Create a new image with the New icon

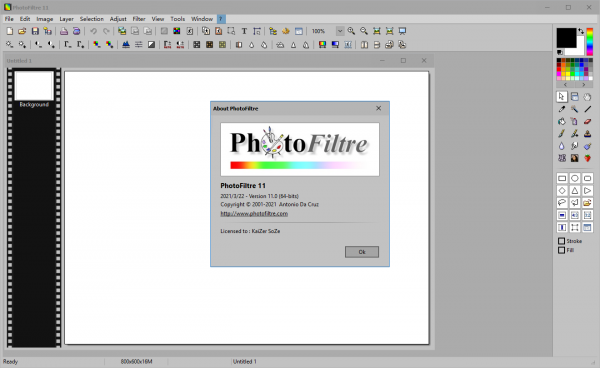(x=10, y=31)
